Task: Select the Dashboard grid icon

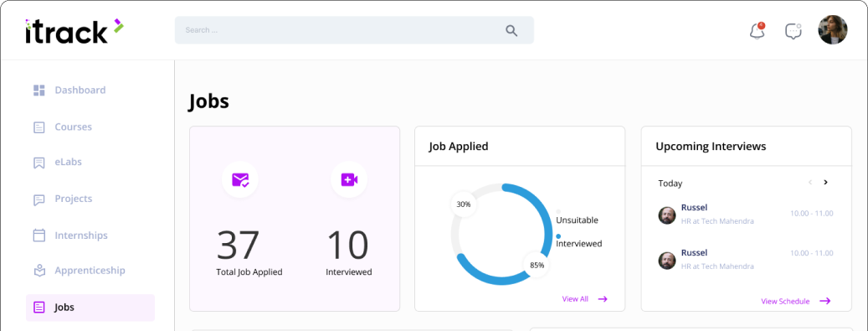Action: tap(39, 91)
